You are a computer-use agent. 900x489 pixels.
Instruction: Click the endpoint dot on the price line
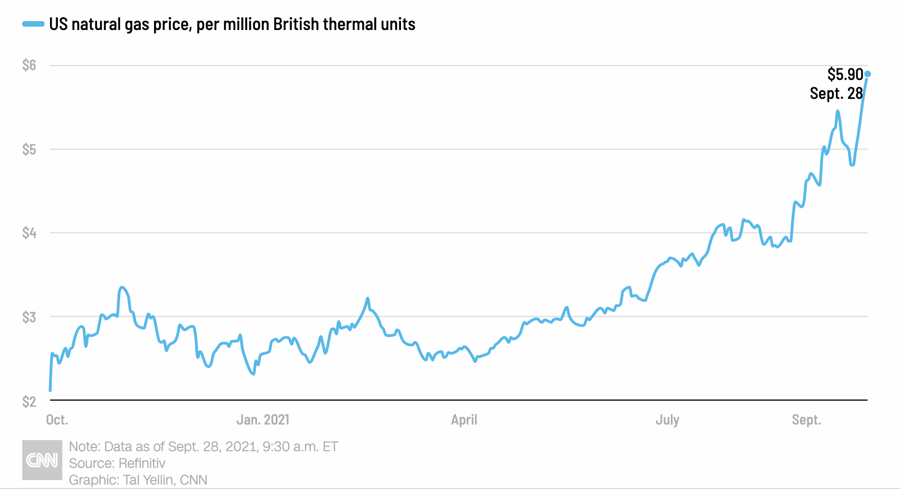click(x=867, y=73)
